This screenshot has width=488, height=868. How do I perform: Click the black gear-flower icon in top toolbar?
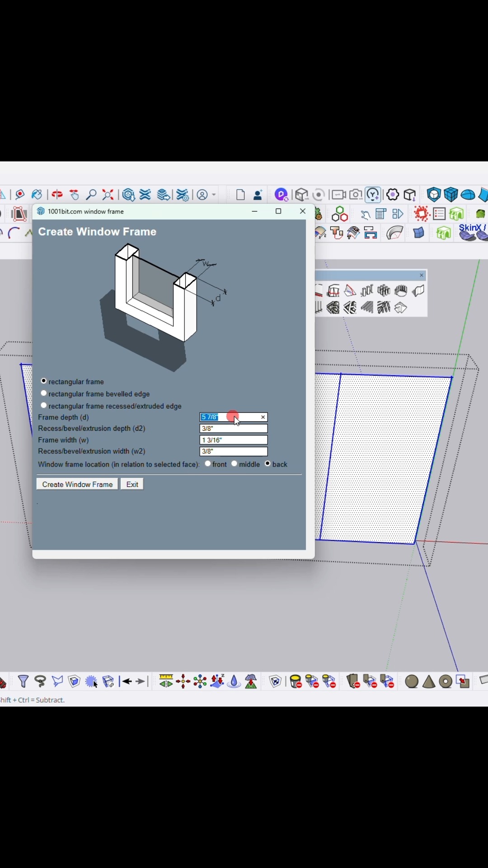pos(393,195)
